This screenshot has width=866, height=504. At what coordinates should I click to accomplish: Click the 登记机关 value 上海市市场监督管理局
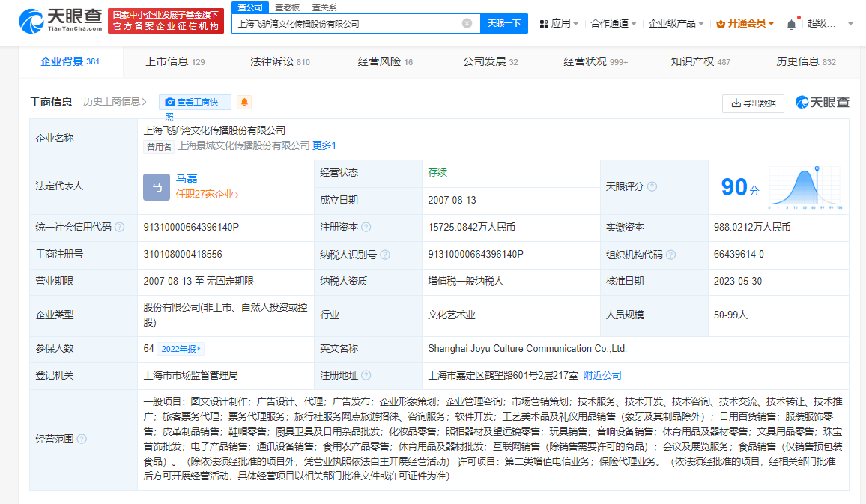tap(190, 375)
